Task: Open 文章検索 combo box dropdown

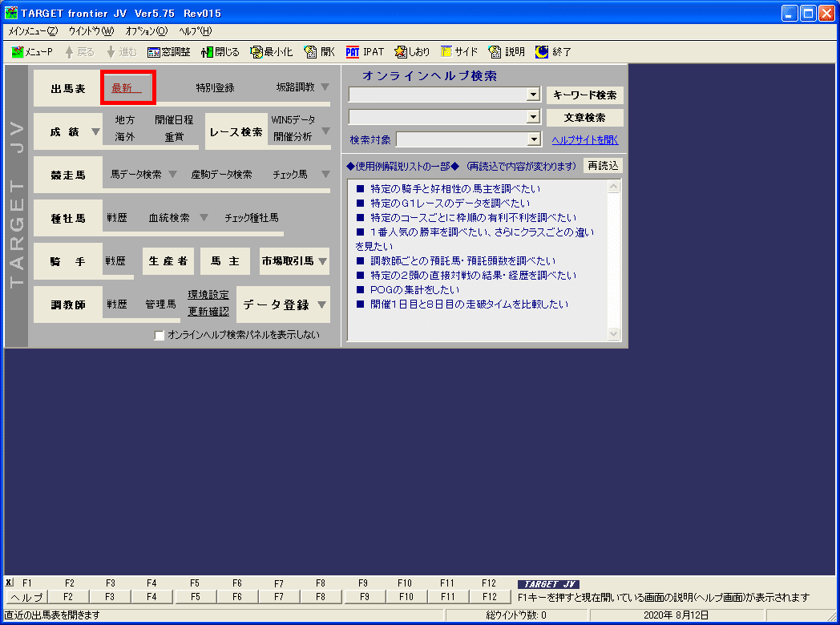Action: pyautogui.click(x=533, y=117)
